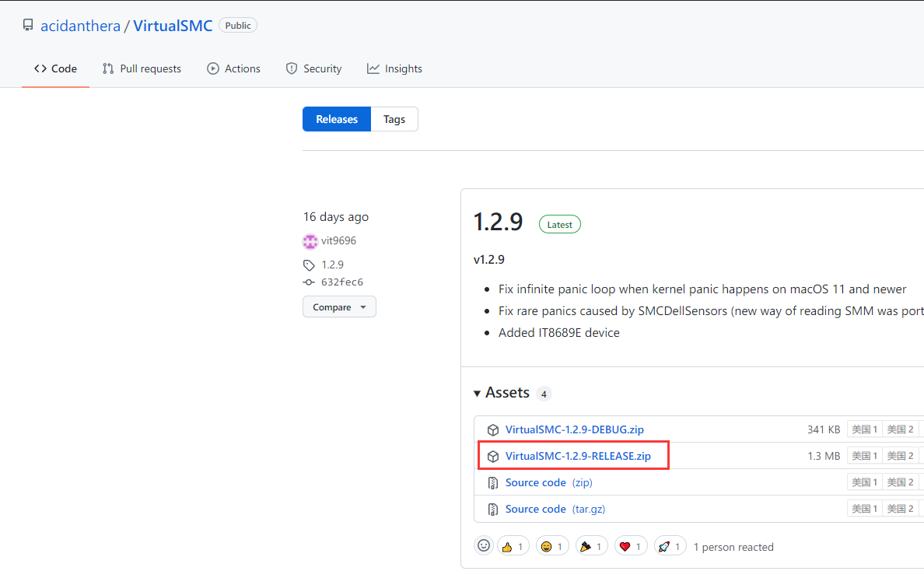Select the Releases view button

(x=337, y=119)
